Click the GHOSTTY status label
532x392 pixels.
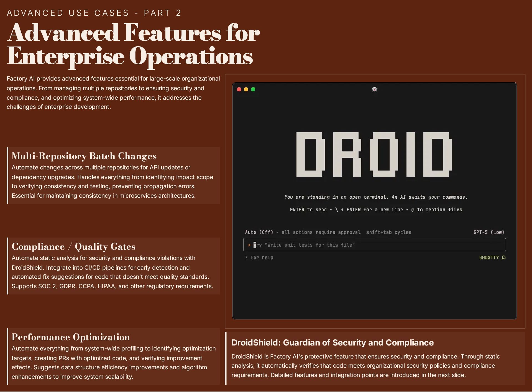point(489,258)
